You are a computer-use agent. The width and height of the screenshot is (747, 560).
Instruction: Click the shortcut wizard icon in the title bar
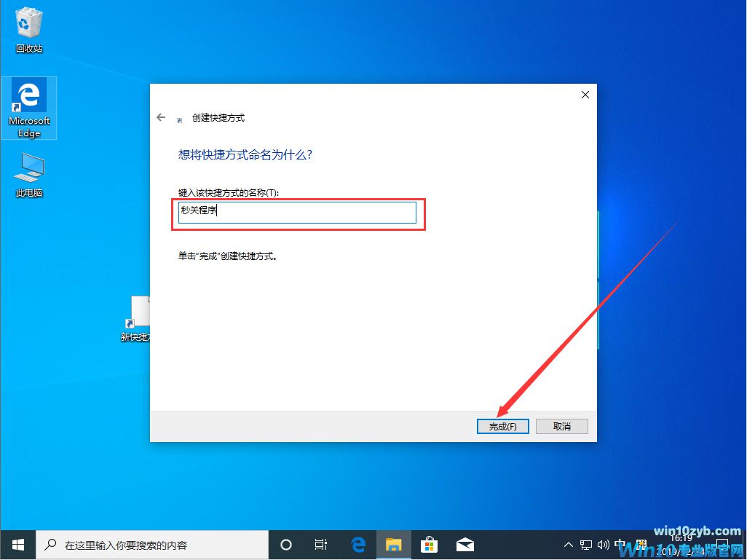click(x=178, y=117)
